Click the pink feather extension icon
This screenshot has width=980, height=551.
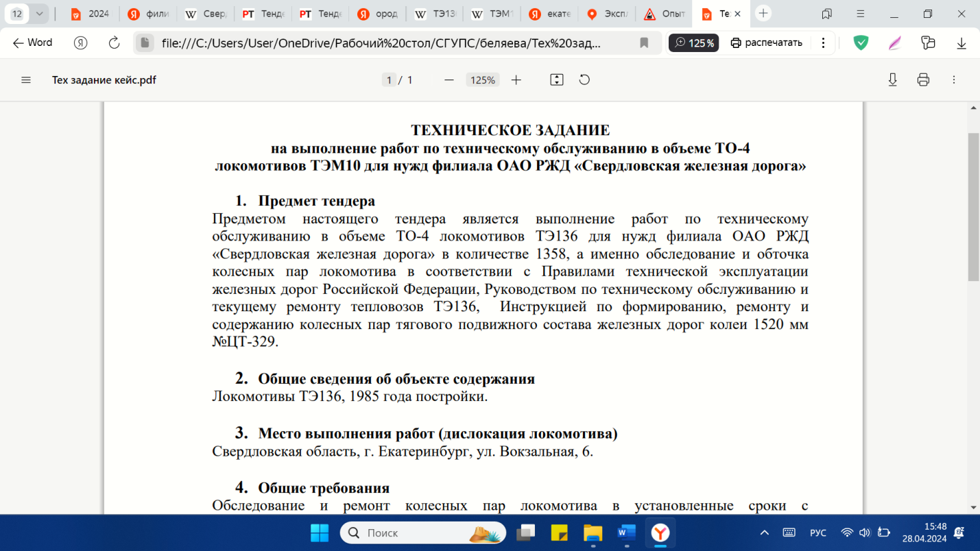(x=895, y=42)
